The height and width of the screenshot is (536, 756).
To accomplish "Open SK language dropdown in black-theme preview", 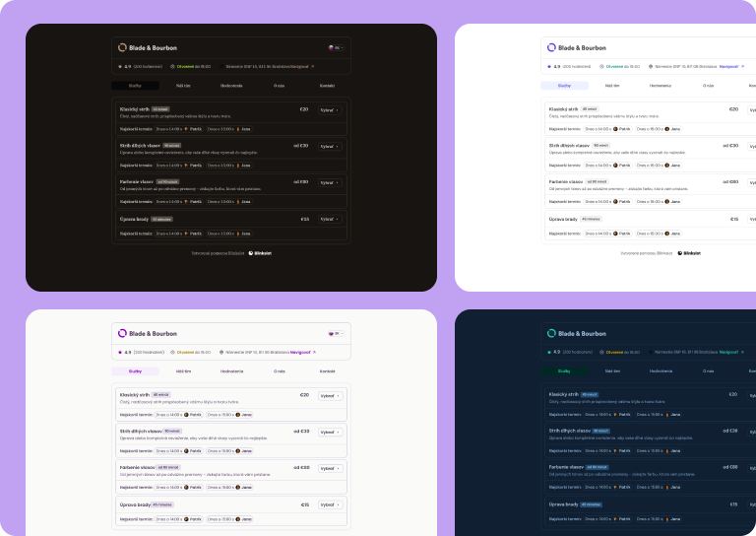I will point(335,46).
